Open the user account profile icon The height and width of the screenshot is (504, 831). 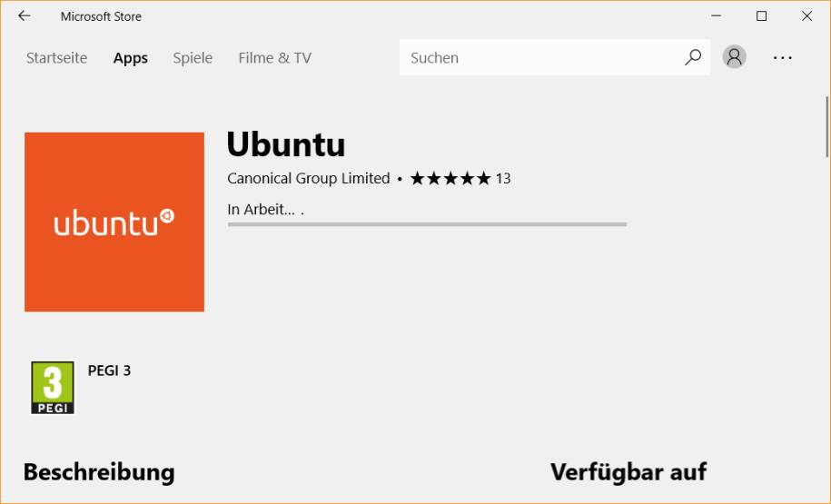click(x=734, y=56)
